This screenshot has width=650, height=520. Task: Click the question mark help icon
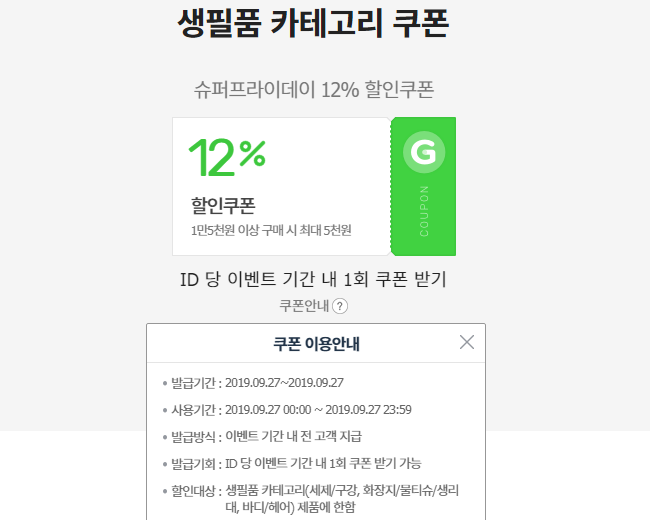(x=340, y=306)
